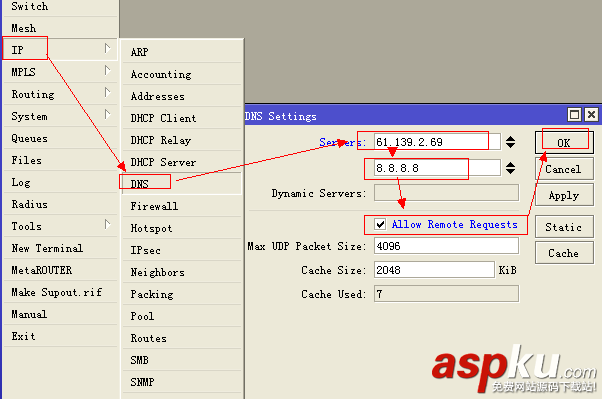Image resolution: width=602 pixels, height=399 pixels.
Task: Launch New Terminal
Action: coord(60,248)
